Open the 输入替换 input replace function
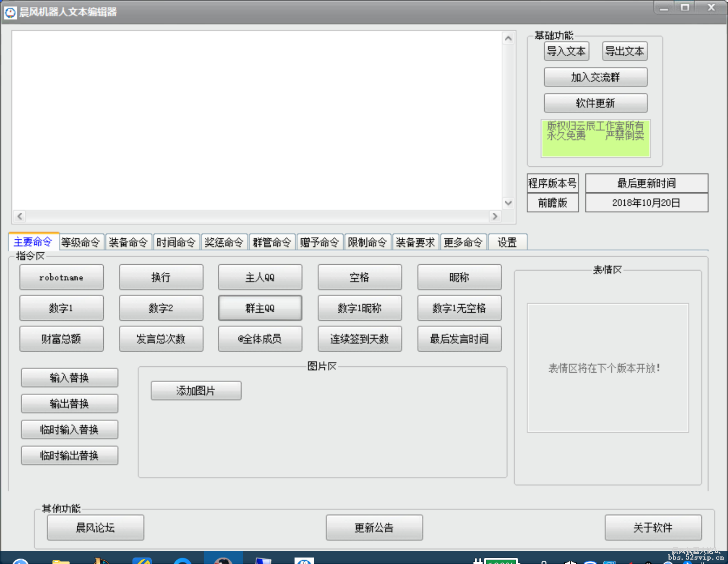The height and width of the screenshot is (564, 728). point(69,378)
